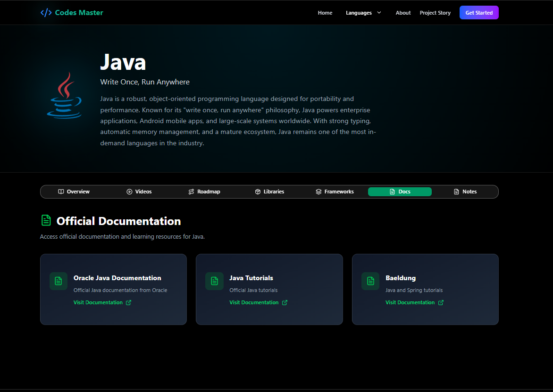Screen dimensions: 553x392
Task: Click the Java coffee cup logo
Action: coord(65,95)
